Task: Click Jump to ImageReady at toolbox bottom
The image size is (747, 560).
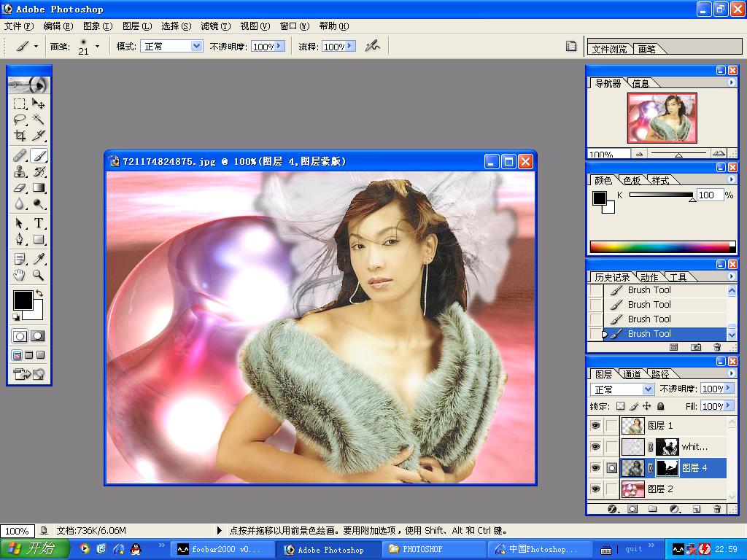Action: pos(28,374)
